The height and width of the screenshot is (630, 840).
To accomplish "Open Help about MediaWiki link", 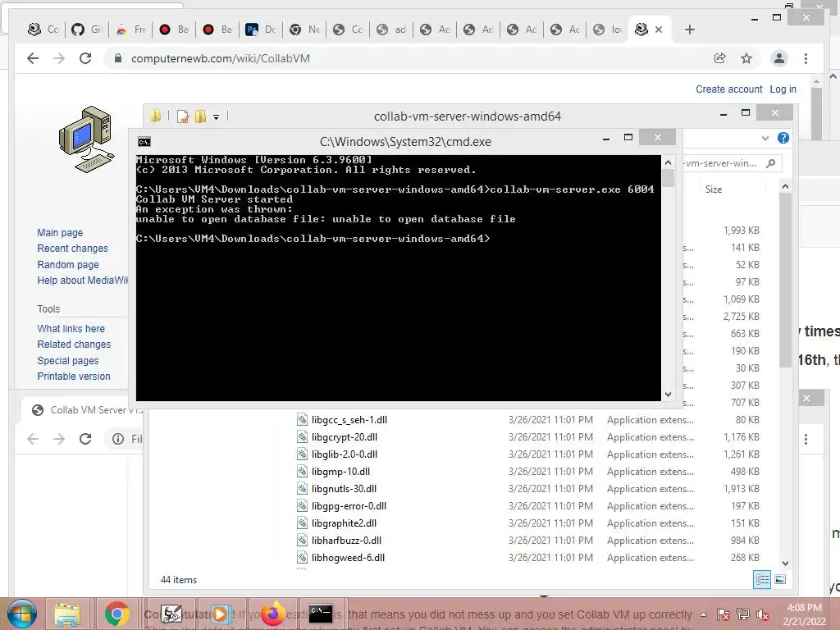I will pos(83,281).
